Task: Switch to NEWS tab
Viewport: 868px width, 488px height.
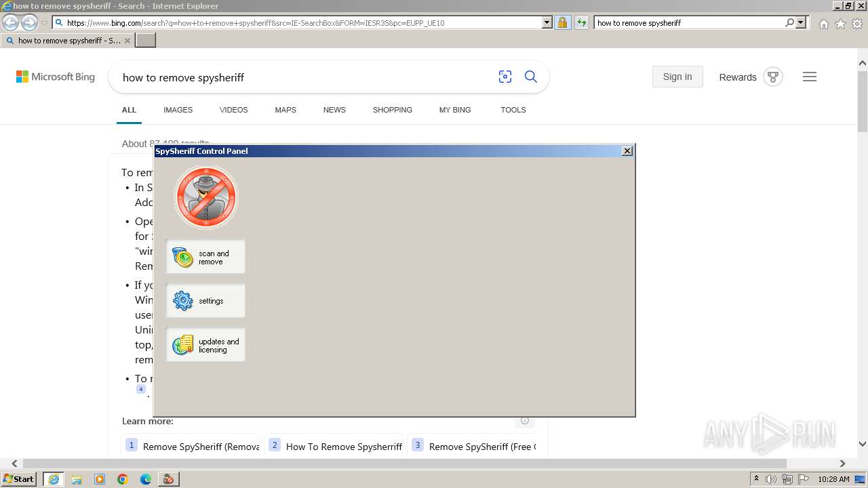Action: [x=334, y=110]
